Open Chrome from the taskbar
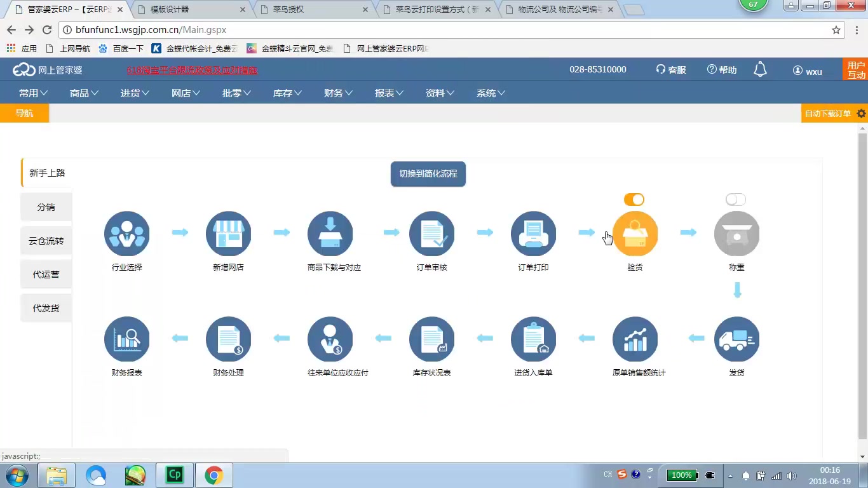 click(214, 475)
